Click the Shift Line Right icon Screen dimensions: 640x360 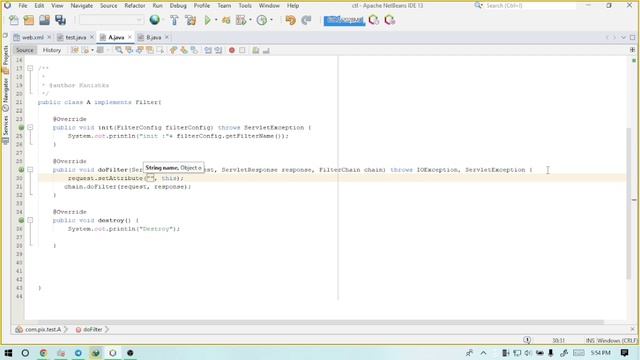[x=218, y=50]
